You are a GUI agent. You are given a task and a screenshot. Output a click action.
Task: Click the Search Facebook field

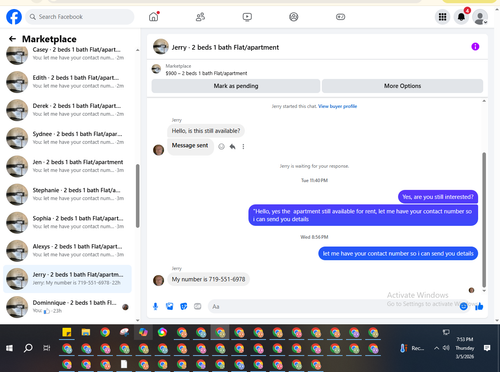tap(80, 17)
